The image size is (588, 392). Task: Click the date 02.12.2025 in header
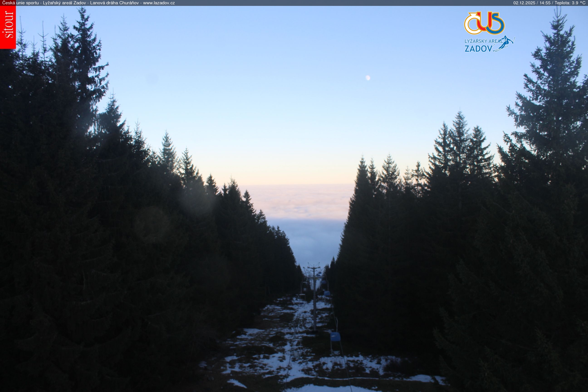tap(524, 3)
